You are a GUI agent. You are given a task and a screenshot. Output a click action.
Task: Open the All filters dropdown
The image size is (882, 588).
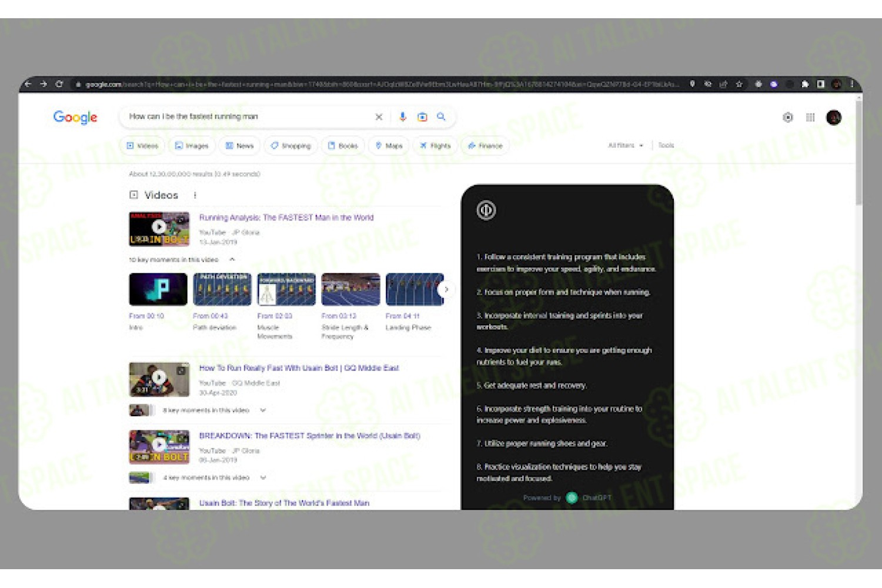pyautogui.click(x=626, y=145)
